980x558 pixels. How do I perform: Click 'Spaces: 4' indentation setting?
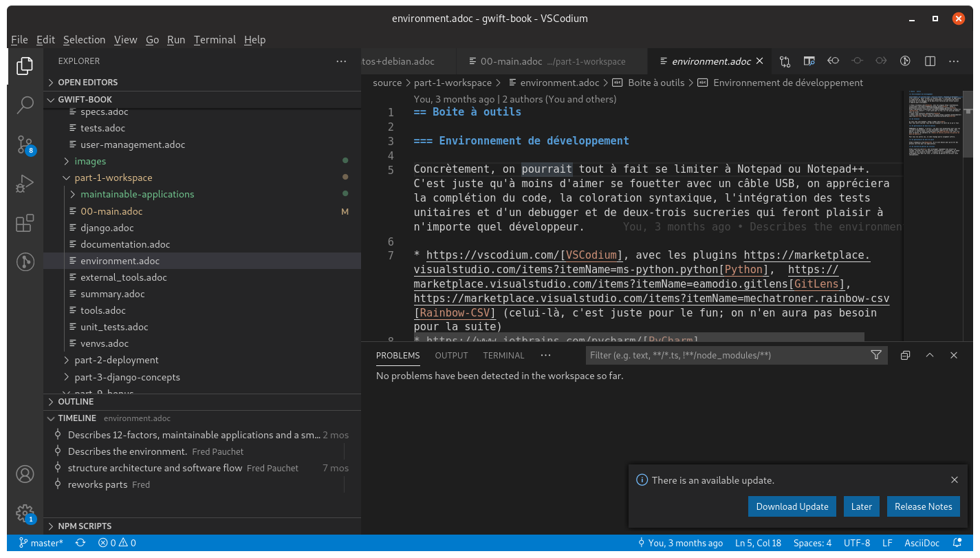[812, 543]
